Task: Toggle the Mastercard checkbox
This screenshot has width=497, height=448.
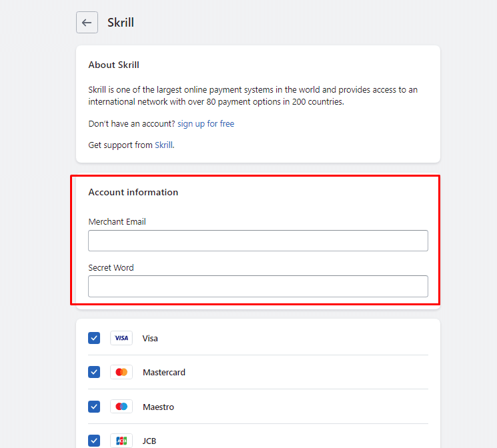Action: [94, 372]
